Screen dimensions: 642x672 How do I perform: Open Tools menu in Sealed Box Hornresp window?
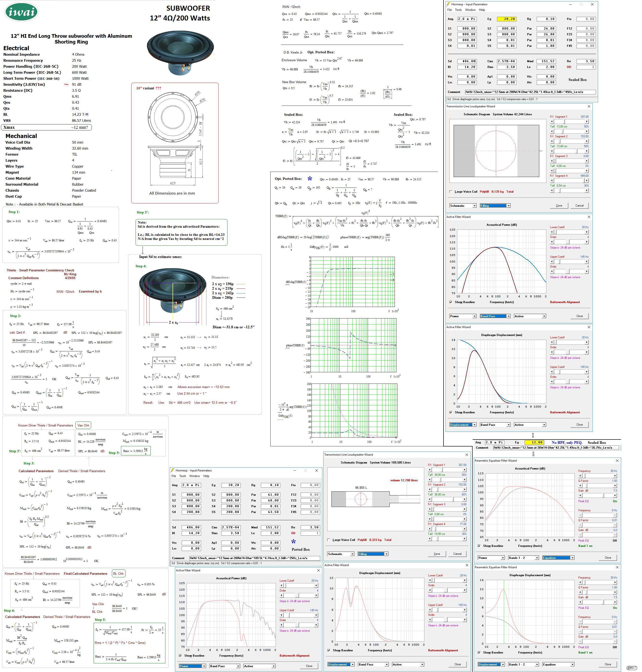click(x=458, y=10)
